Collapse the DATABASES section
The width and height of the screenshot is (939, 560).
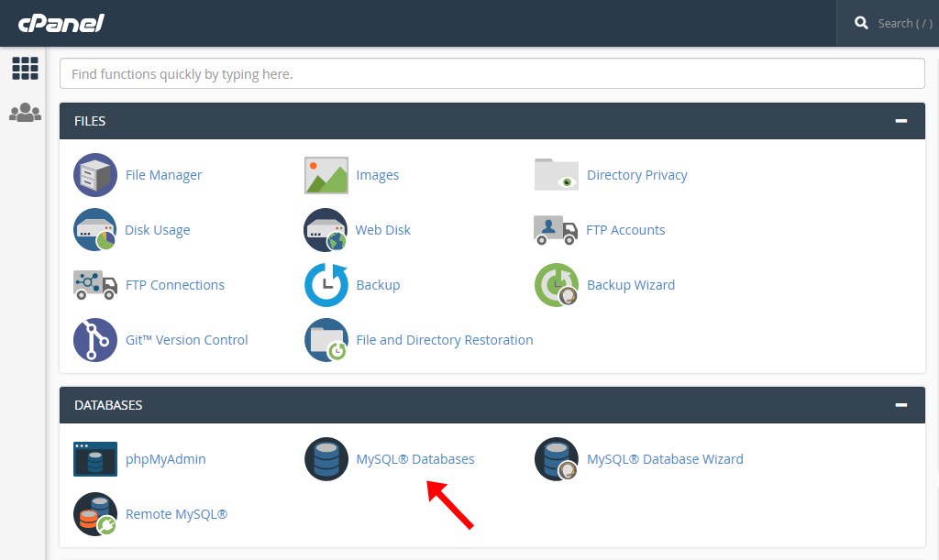[x=902, y=404]
